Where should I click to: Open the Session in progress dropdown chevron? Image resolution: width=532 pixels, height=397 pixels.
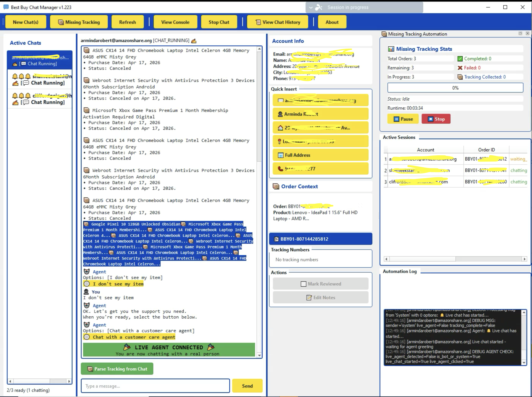coord(311,7)
